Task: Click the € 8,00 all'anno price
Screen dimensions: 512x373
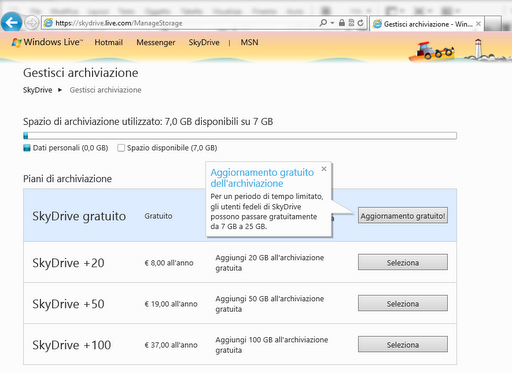Action: click(x=169, y=263)
